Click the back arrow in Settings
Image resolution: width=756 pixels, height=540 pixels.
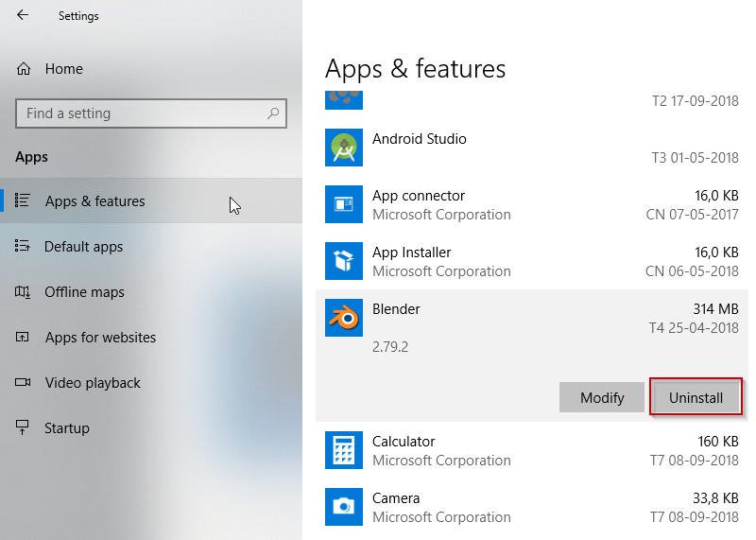point(22,15)
